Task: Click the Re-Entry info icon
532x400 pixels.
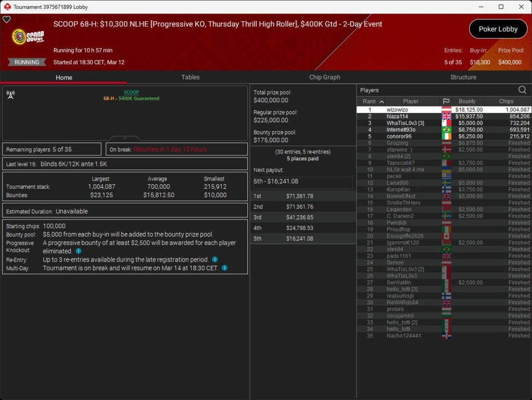Action: click(x=215, y=260)
